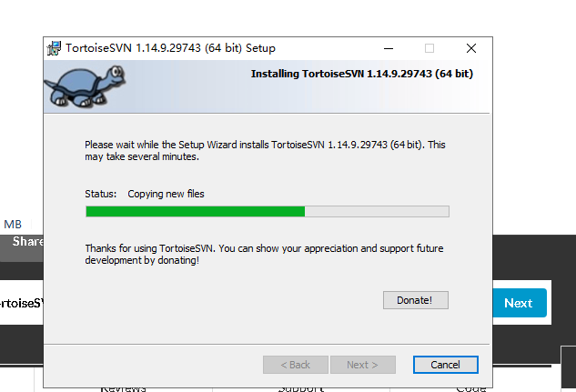The height and width of the screenshot is (392, 576).
Task: Minimize the TortoiseSVN Setup window
Action: point(389,48)
